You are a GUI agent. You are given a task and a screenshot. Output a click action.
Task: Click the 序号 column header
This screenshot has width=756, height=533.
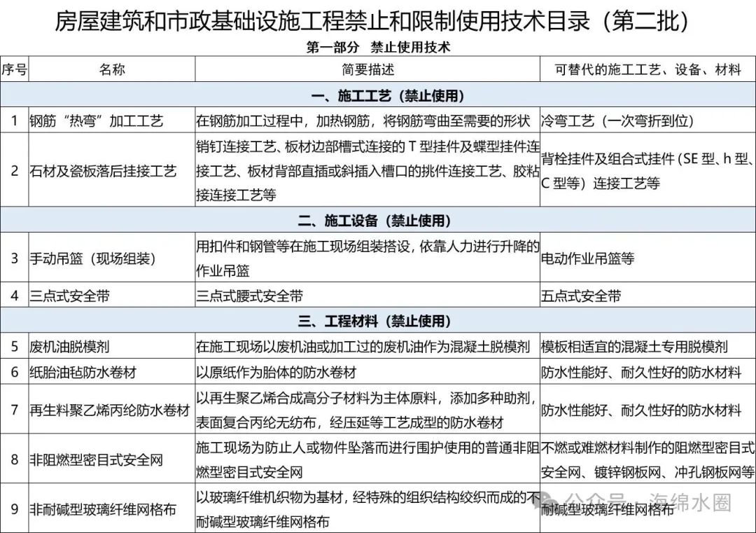click(14, 69)
